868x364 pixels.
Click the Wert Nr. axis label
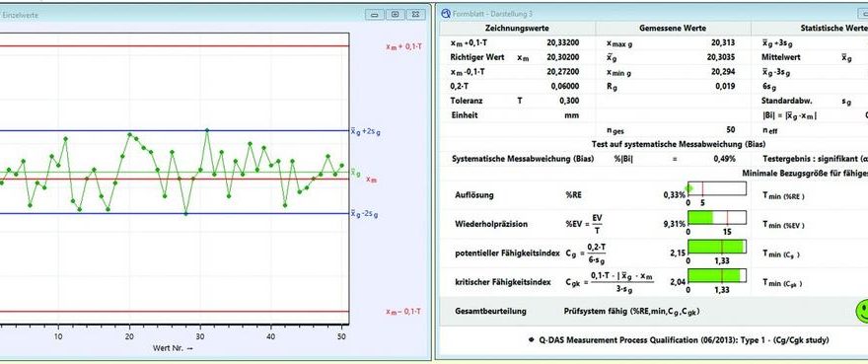[174, 348]
